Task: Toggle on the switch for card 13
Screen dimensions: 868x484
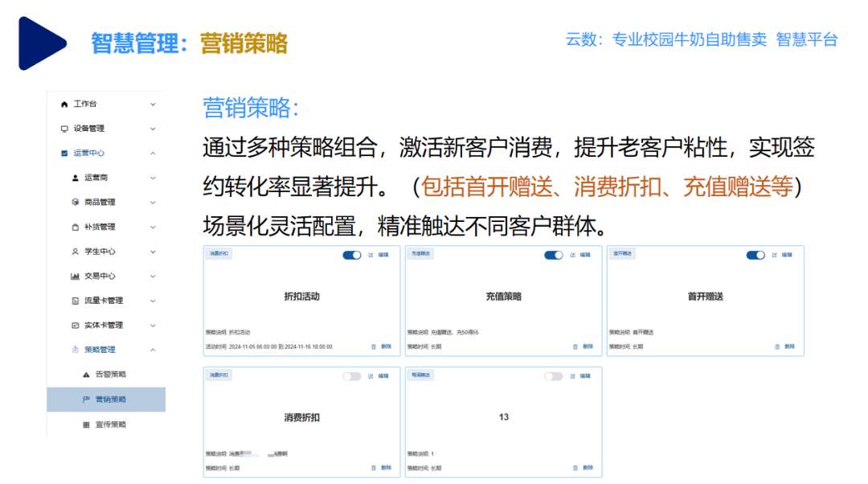Action: (554, 376)
